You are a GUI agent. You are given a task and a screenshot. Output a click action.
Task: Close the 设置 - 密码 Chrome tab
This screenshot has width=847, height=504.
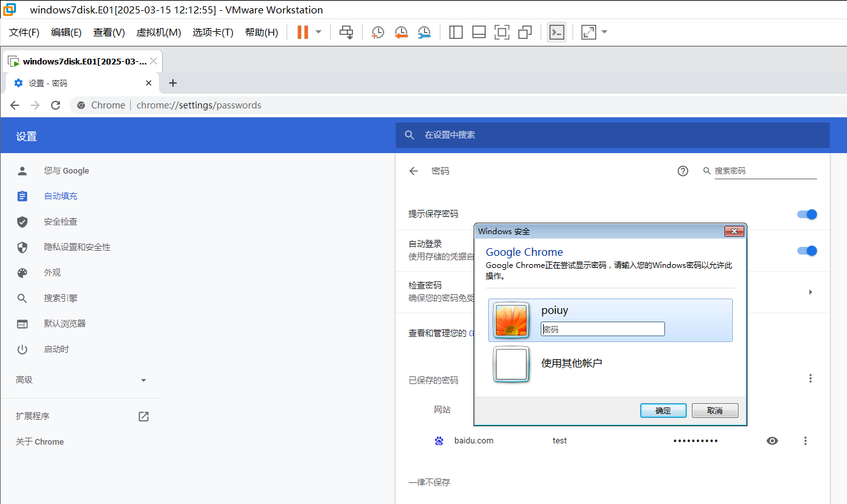[x=149, y=83]
